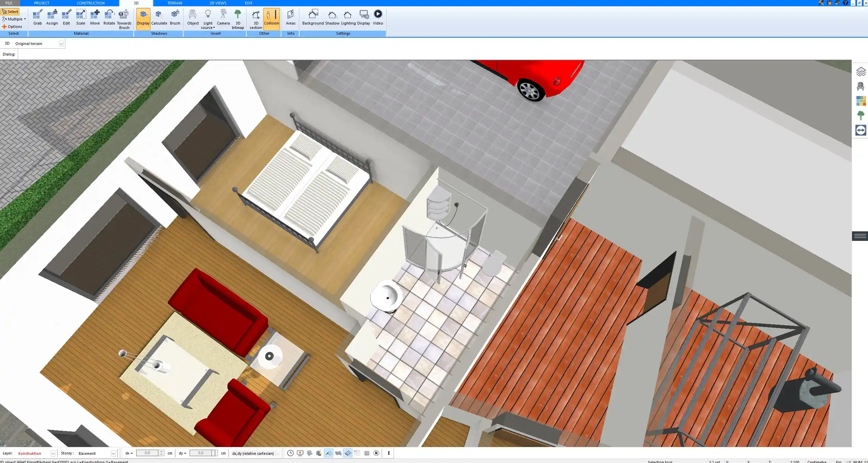Toggle the north arrow N icon
Viewport: 868px width, 463px height.
click(376, 453)
